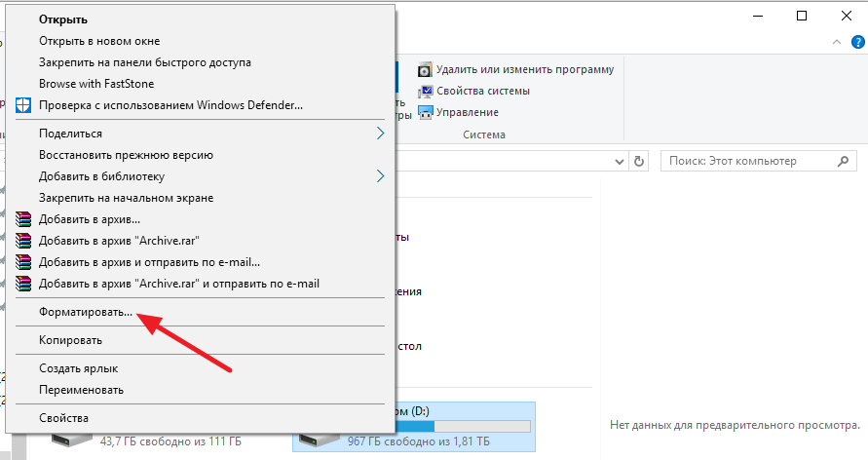868x460 pixels.
Task: Choose 'Переименовать' from the context menu
Action: (x=81, y=390)
